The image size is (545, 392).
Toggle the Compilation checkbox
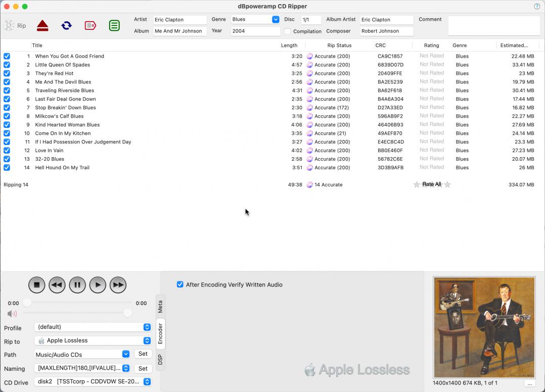[x=288, y=31]
